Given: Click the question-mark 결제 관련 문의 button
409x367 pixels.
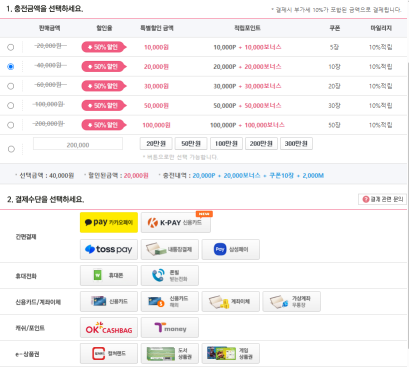Looking at the screenshot, I should tap(382, 199).
